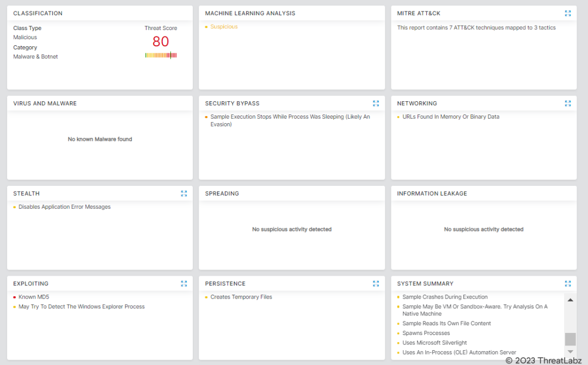The width and height of the screenshot is (588, 365).
Task: Click the System Summary scrollbar thumb
Action: (570, 339)
